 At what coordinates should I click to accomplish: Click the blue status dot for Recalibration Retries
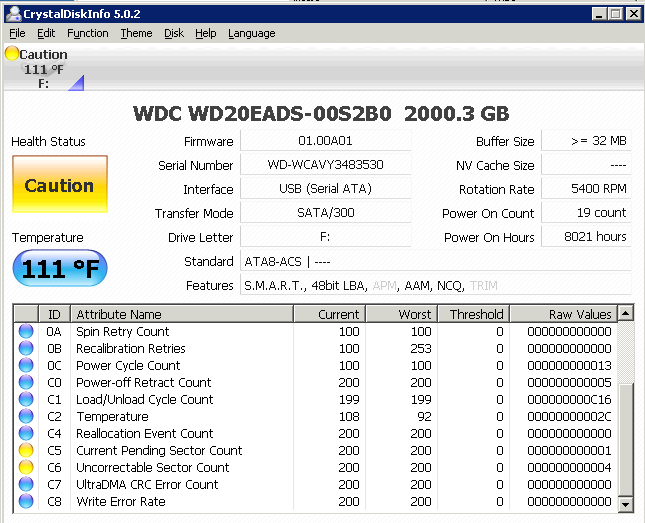(26, 348)
